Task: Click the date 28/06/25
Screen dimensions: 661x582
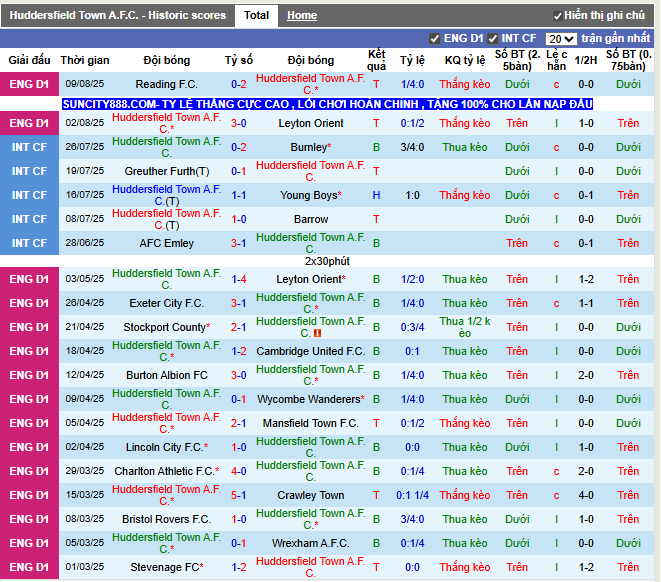Action: pos(85,243)
